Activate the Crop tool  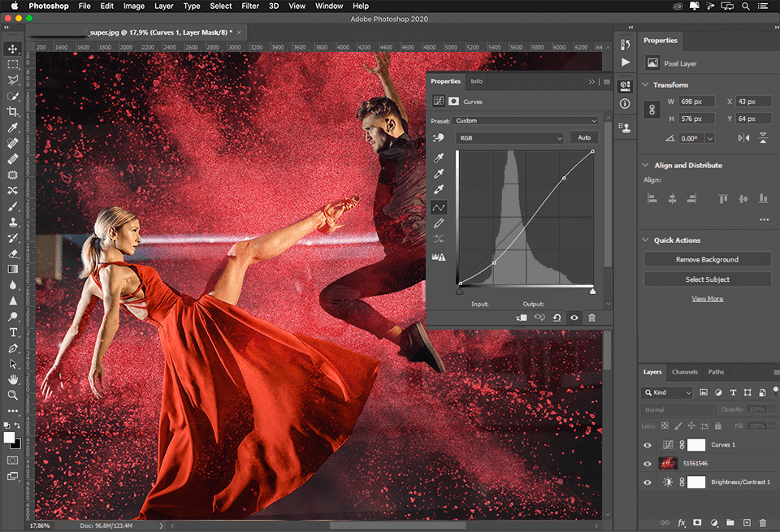click(x=12, y=110)
